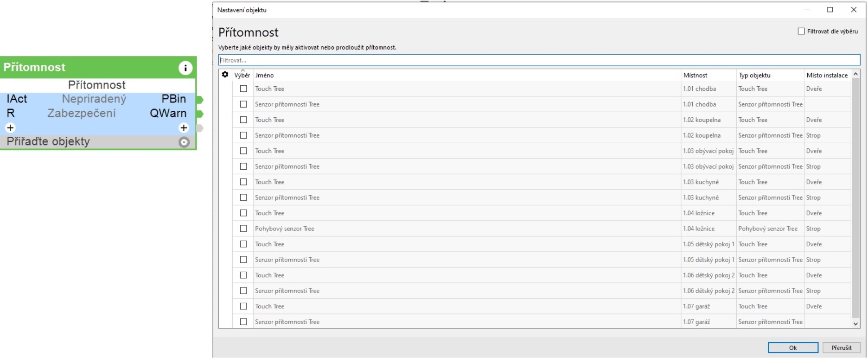Viewport: 868px width, 358px height.
Task: Click the PBin output connector arrow
Action: click(200, 100)
